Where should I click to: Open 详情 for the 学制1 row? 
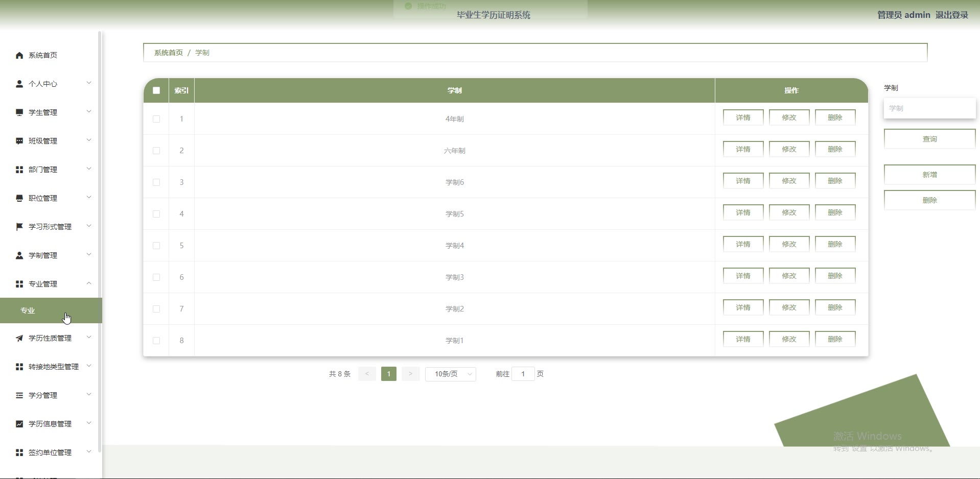point(743,339)
